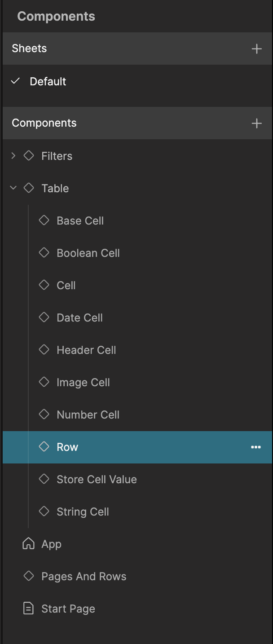Viewport: 273px width, 644px height.
Task: Add a new component with plus icon
Action: [x=256, y=123]
